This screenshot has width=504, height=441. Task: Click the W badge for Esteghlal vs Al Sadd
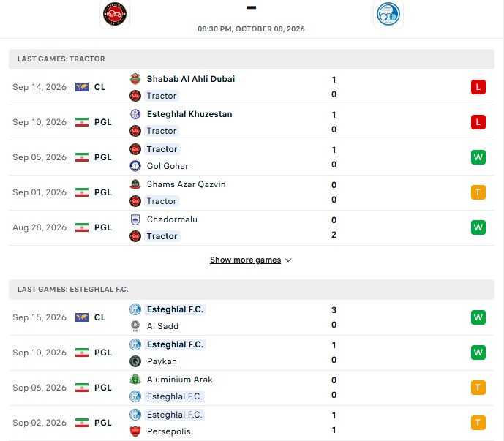click(x=478, y=317)
